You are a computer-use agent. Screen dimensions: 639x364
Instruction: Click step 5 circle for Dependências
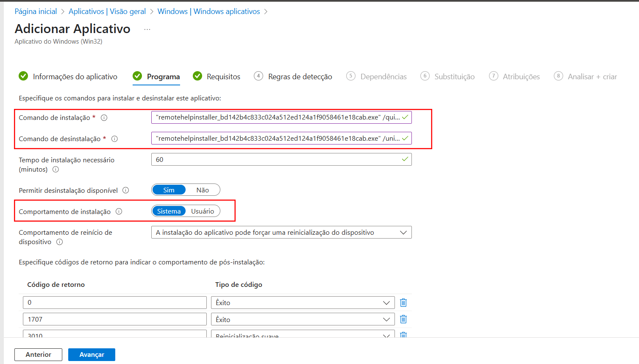[351, 76]
